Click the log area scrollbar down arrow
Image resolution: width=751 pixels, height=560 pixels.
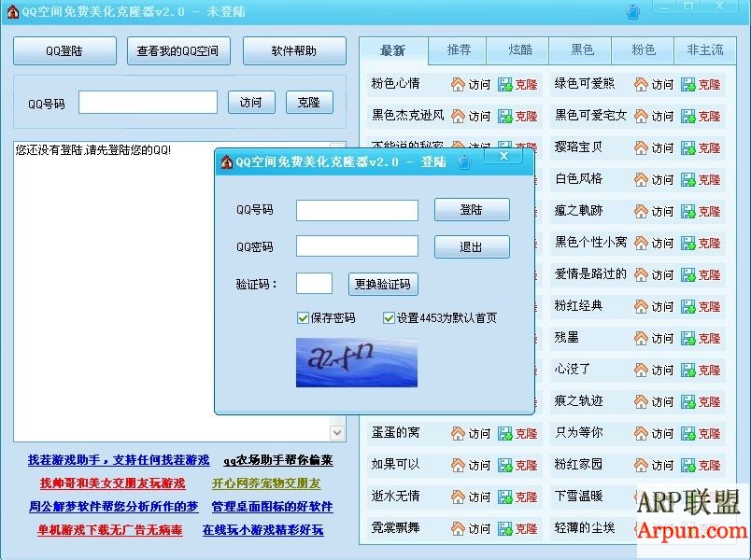(x=337, y=433)
